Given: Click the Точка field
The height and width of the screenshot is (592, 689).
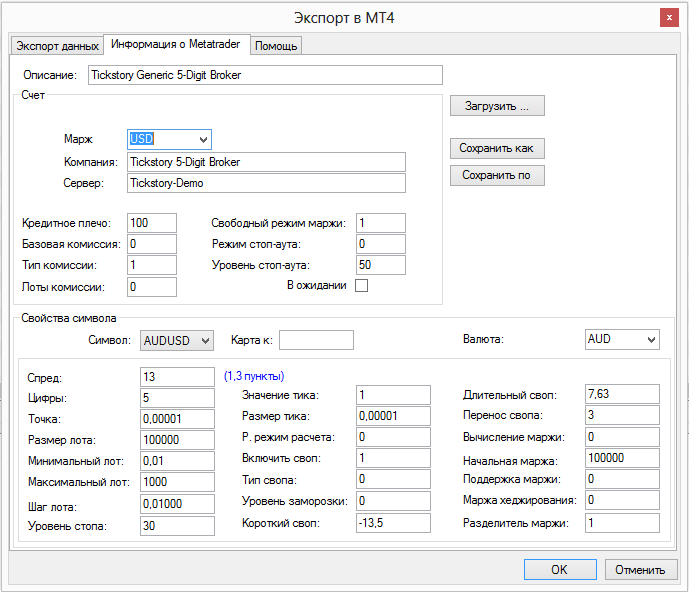Looking at the screenshot, I should (178, 419).
